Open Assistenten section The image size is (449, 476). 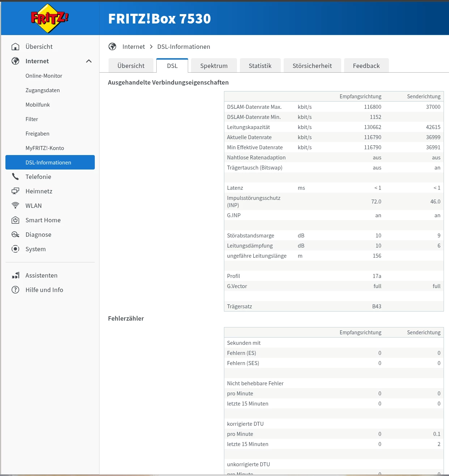pos(42,275)
